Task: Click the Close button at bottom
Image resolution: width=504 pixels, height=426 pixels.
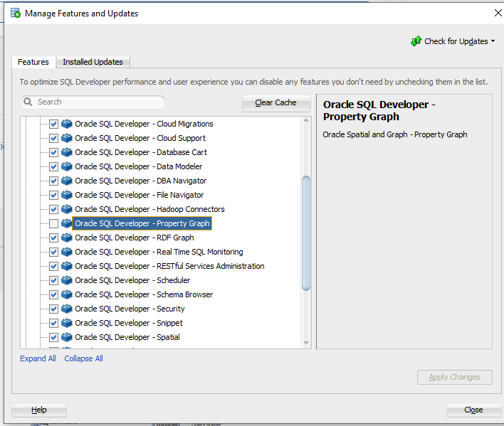Action: coord(473,410)
